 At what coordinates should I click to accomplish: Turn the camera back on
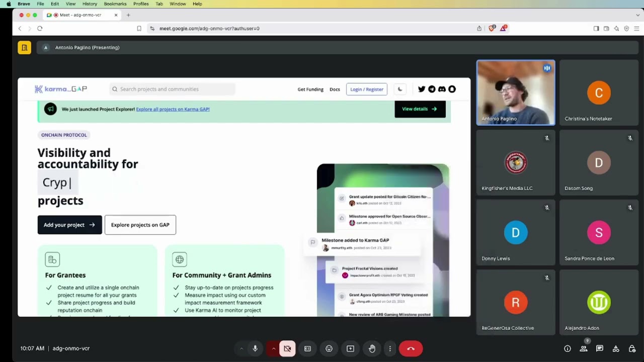coord(287,348)
